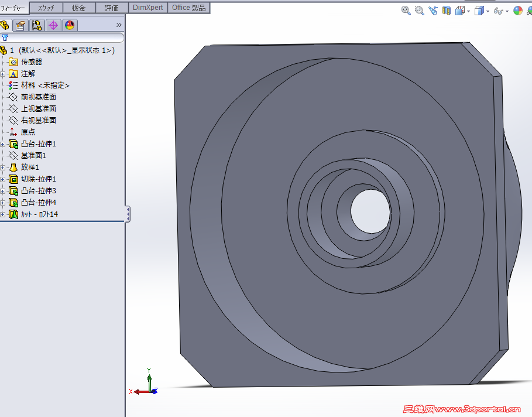
Task: Select the 切除-拉伸1 cut feature
Action: pyautogui.click(x=39, y=179)
